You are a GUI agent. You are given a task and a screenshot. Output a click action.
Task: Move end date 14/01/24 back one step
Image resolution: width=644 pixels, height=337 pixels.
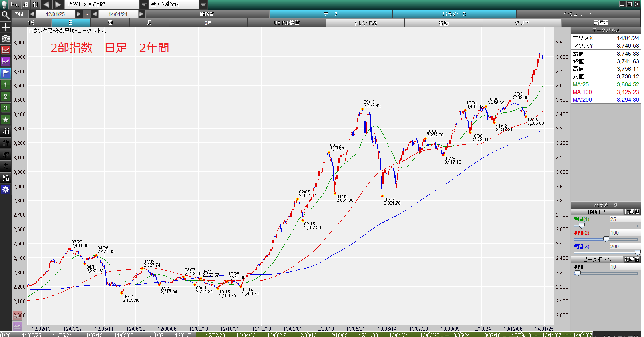[x=95, y=14]
